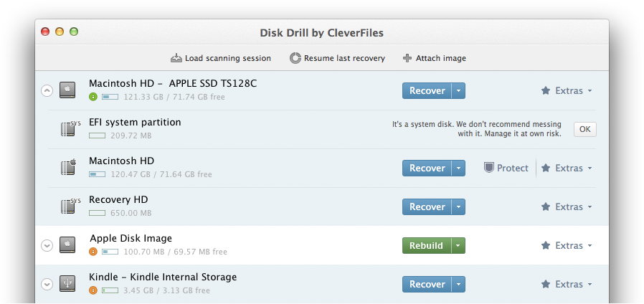The width and height of the screenshot is (644, 304).
Task: Click the Macintosh HD partition usage bar
Action: pos(98,175)
